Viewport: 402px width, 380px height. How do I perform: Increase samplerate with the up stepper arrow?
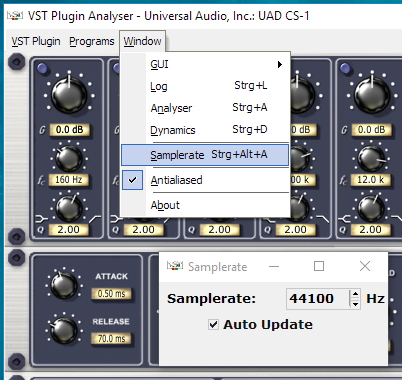[355, 294]
